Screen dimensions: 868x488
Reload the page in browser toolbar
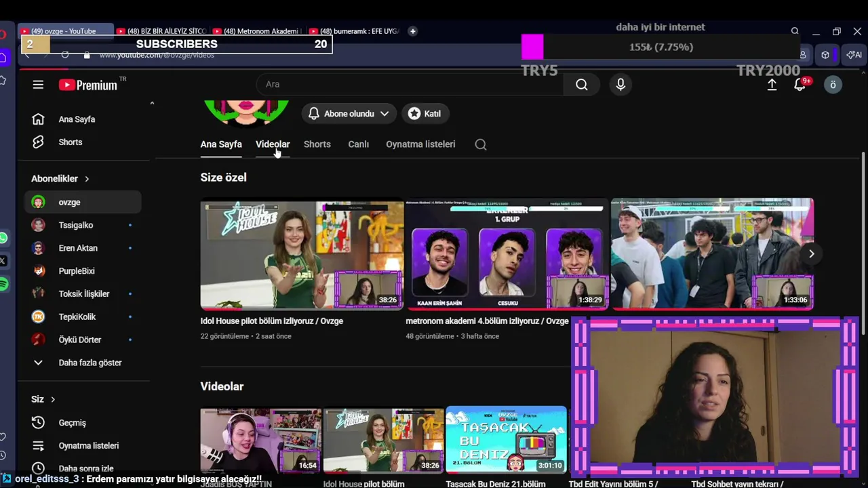(65, 55)
